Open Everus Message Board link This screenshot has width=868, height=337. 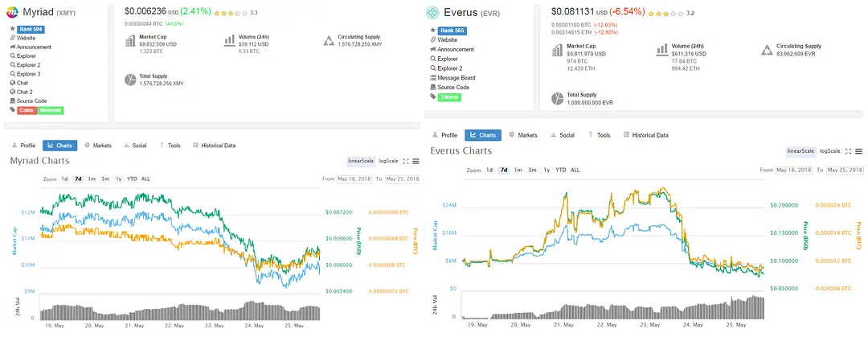[457, 78]
